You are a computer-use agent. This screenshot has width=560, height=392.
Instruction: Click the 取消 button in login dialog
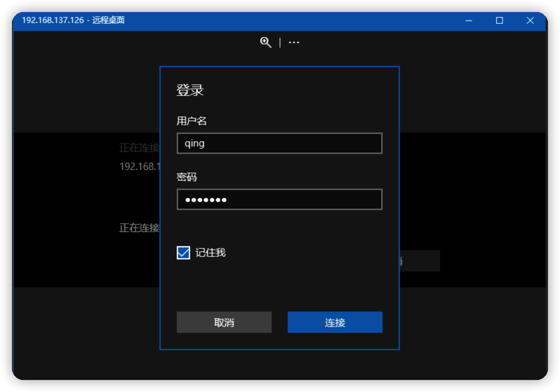(x=224, y=322)
